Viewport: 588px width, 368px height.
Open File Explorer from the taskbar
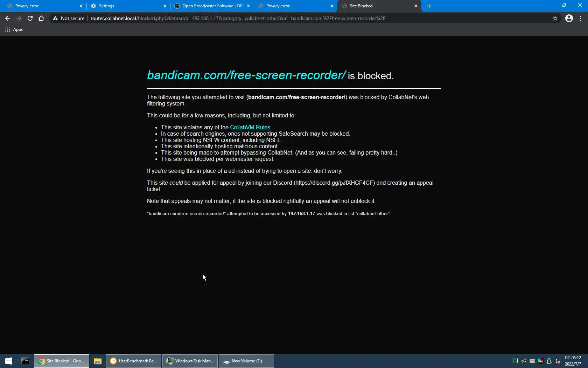(98, 361)
